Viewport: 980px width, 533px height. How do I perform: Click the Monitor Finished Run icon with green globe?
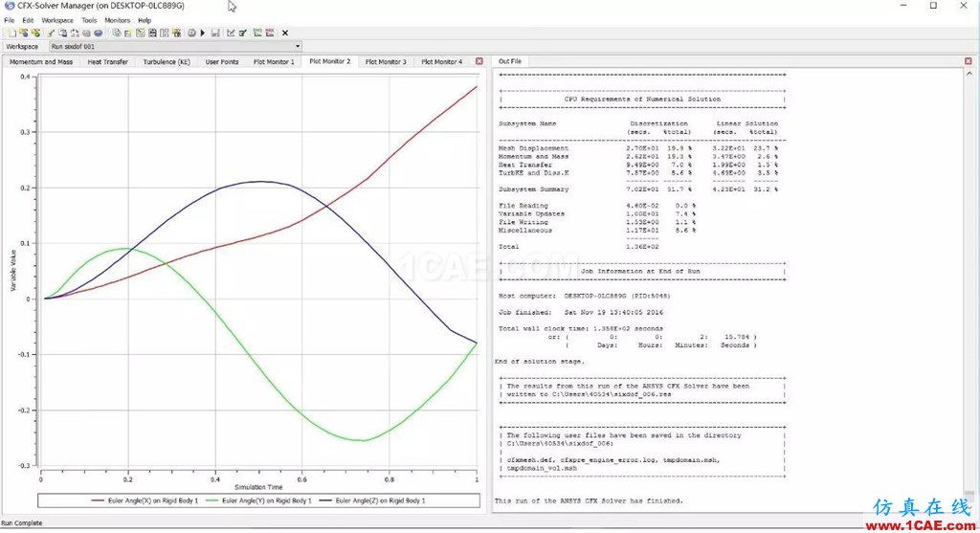point(35,33)
